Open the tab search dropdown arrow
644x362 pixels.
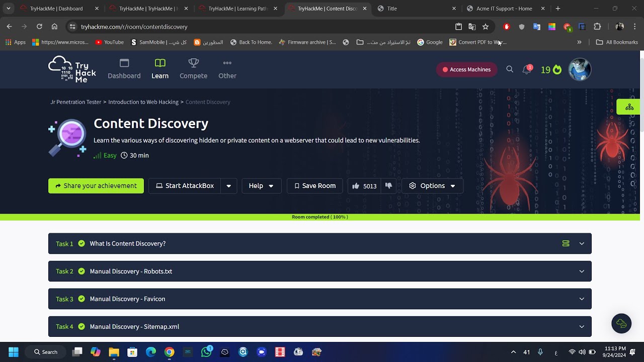(x=9, y=9)
